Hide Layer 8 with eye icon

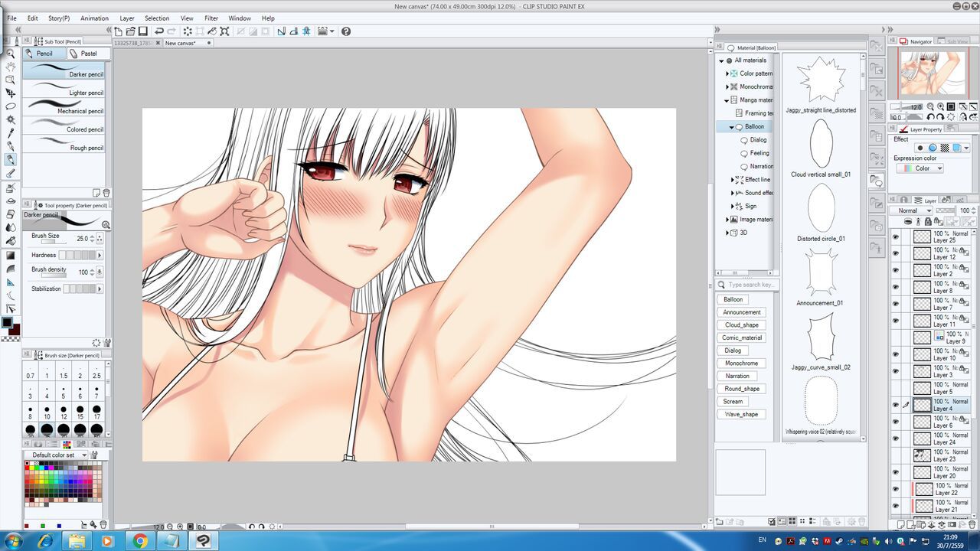(x=895, y=287)
